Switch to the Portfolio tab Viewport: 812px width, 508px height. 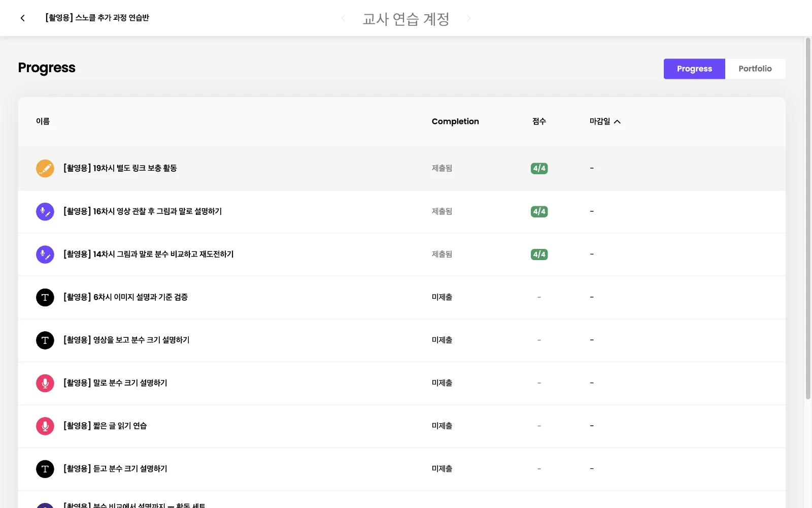point(755,69)
